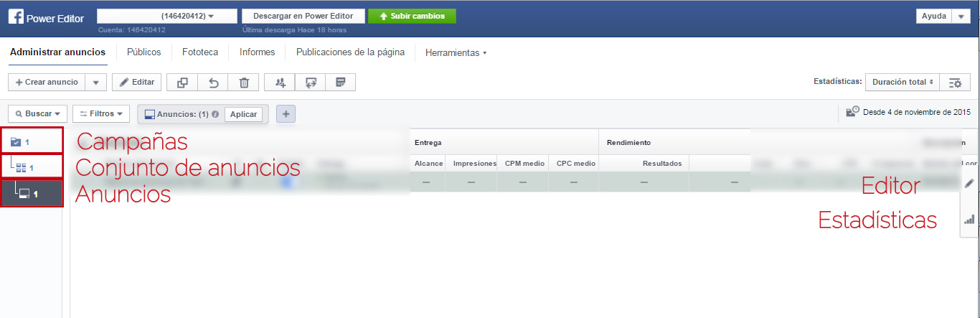Expand the Crear anuncio dropdown arrow
Image resolution: width=980 pixels, height=318 pixels.
(x=96, y=83)
